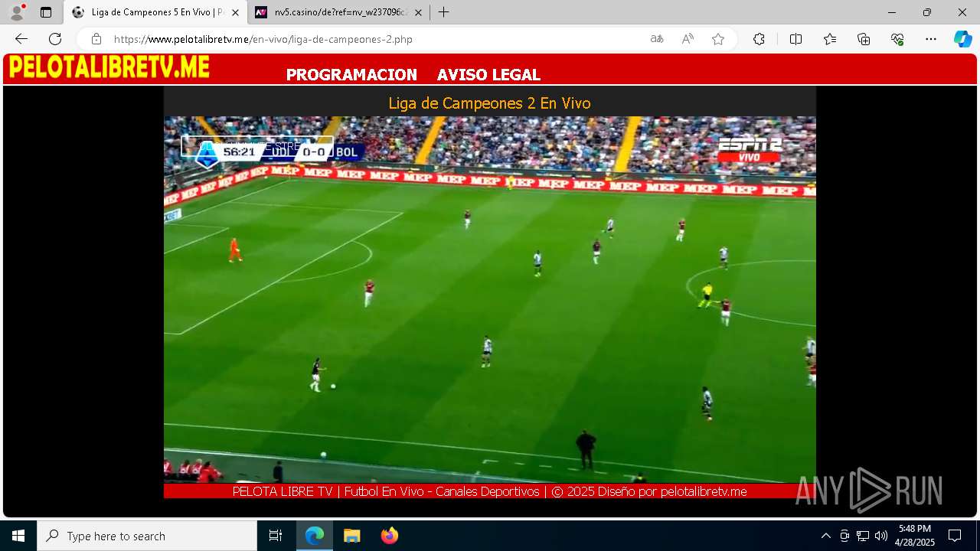Open the AVISO LEGAL menu link
The height and width of the screenshot is (551, 980).
488,75
